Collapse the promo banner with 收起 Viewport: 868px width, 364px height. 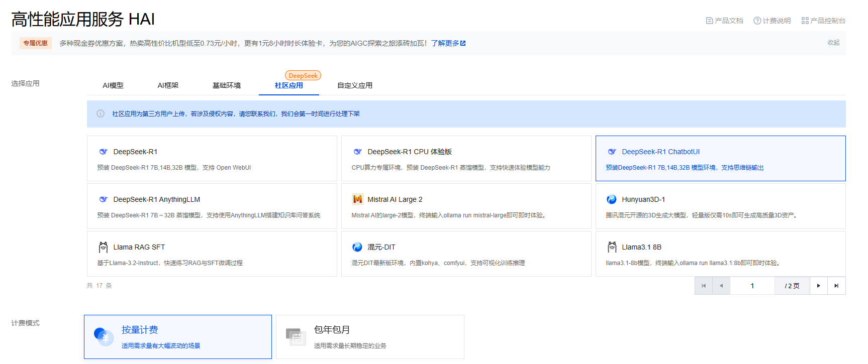pyautogui.click(x=833, y=43)
